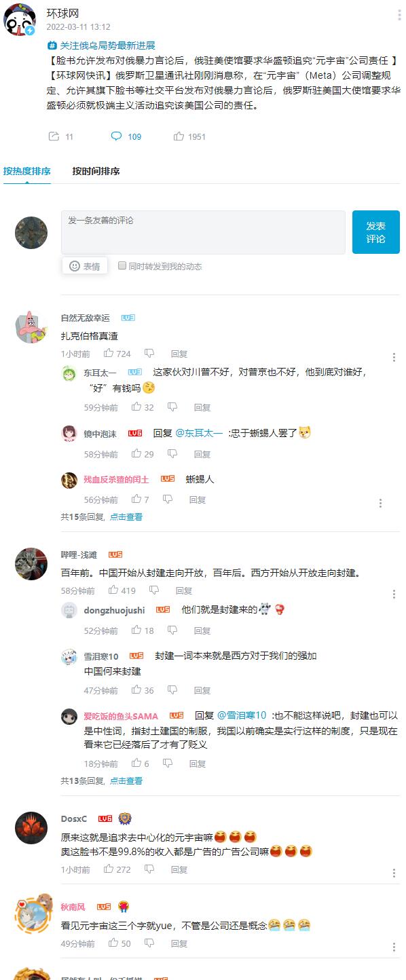The height and width of the screenshot is (980, 406).
Task: Expand the 13 replies via 点击查看
Action: tap(126, 781)
